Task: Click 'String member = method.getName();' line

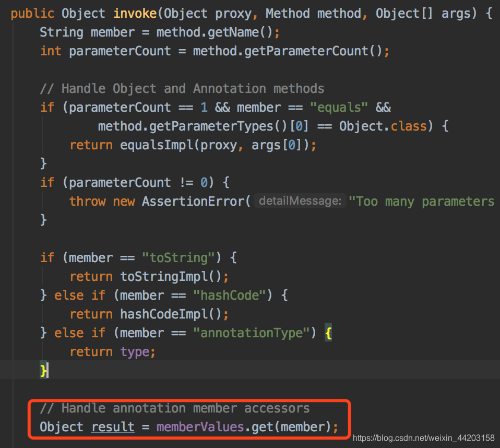Action: 160,32
